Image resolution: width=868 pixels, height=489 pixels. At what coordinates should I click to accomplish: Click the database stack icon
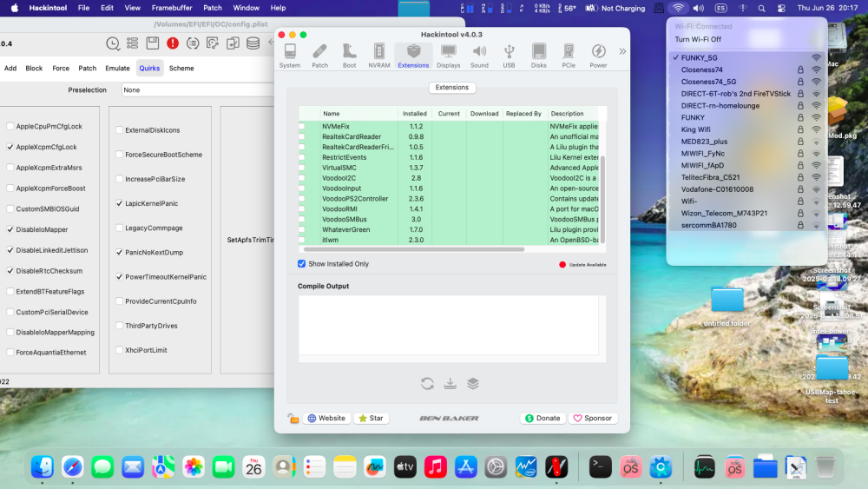(x=253, y=43)
